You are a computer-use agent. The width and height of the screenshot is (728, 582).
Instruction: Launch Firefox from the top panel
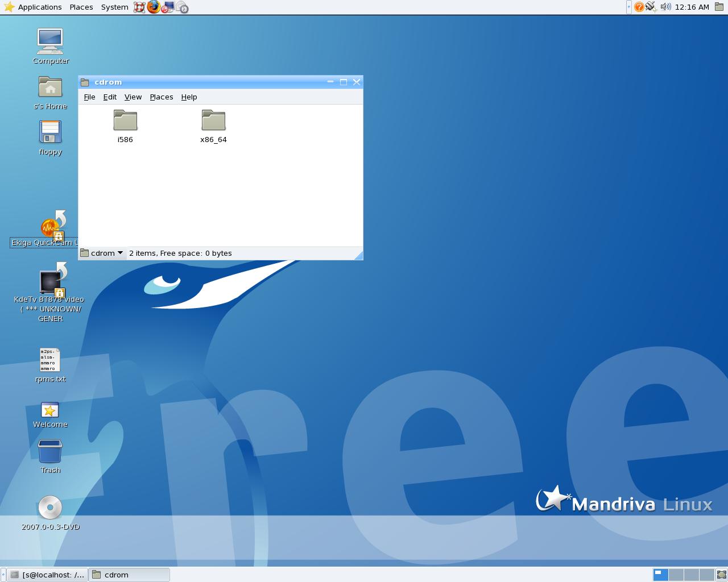(x=154, y=7)
